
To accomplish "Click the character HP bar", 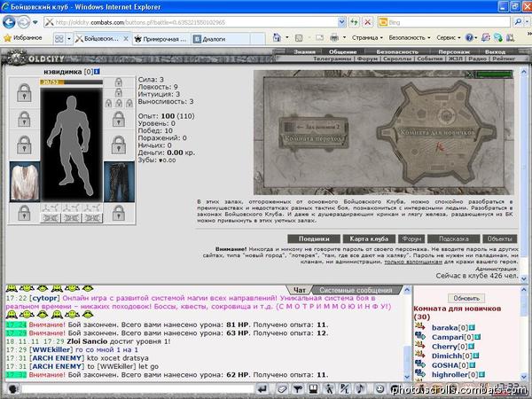I will click(71, 82).
